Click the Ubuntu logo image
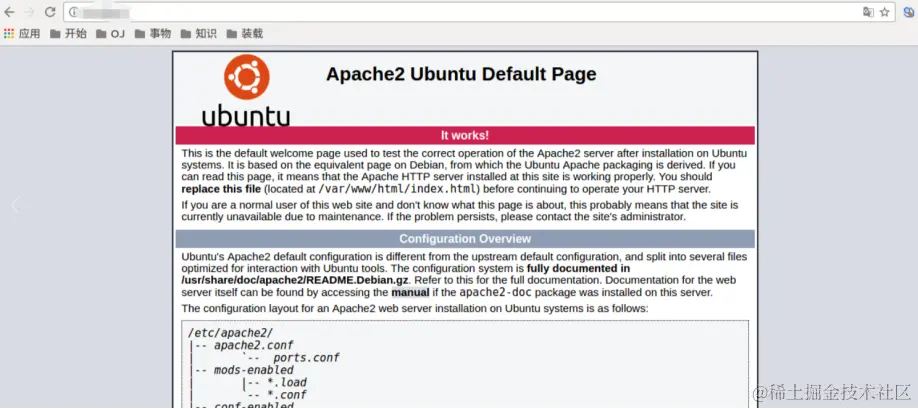The width and height of the screenshot is (918, 409). point(246,90)
